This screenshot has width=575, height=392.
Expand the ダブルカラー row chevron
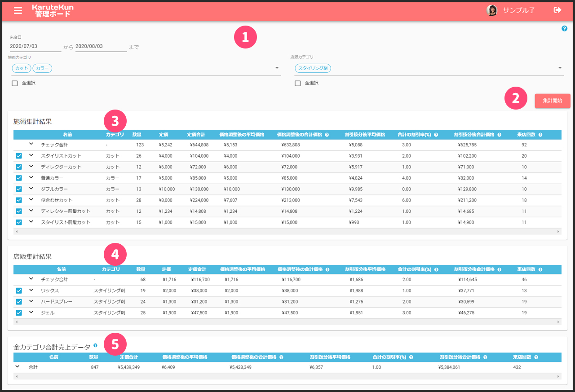pyautogui.click(x=31, y=189)
